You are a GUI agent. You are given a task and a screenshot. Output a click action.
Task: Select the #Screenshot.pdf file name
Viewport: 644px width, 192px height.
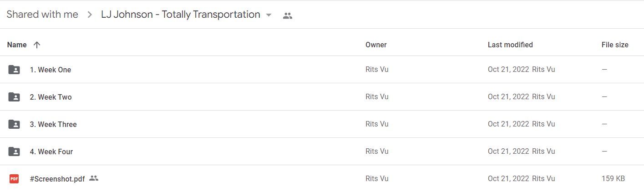[x=57, y=179]
